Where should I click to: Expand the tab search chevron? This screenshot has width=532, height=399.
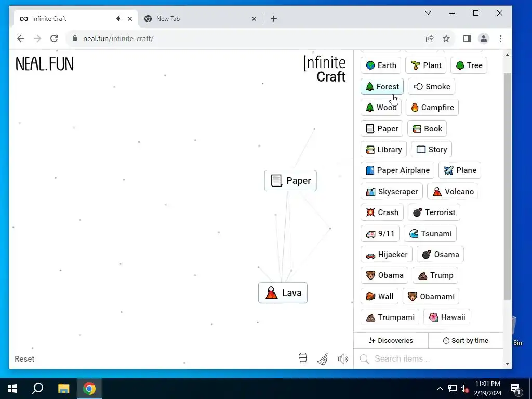(x=428, y=13)
